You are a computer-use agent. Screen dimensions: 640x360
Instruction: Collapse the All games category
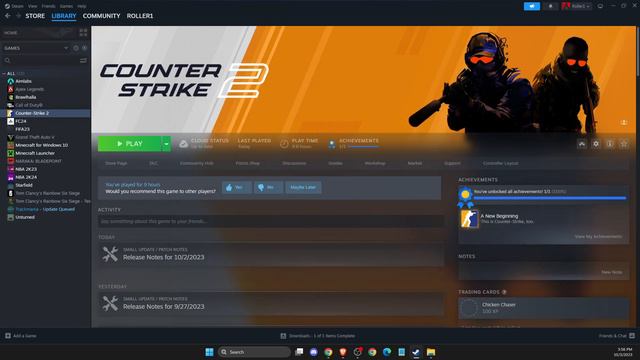[x=4, y=73]
